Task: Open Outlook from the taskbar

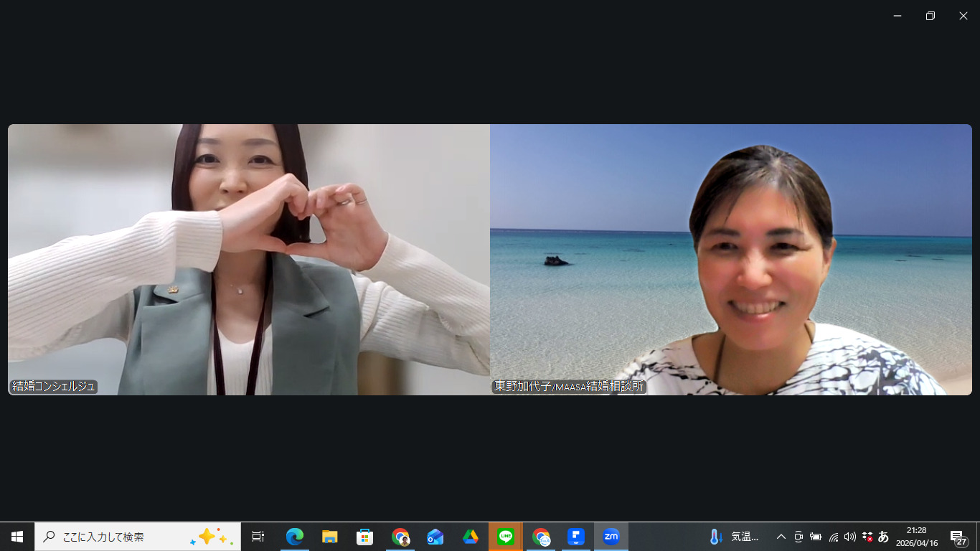Action: (x=435, y=537)
